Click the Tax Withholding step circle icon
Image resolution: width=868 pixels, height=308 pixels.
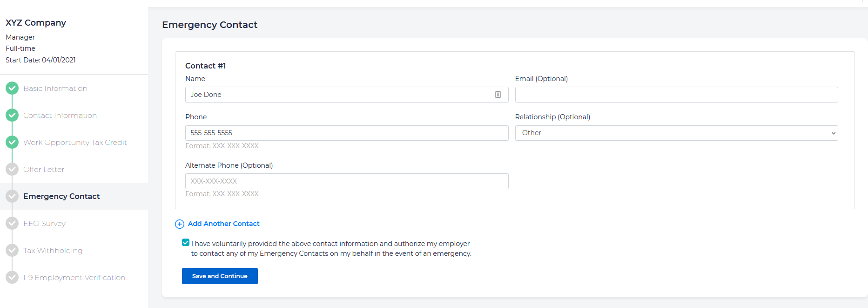pyautogui.click(x=12, y=250)
